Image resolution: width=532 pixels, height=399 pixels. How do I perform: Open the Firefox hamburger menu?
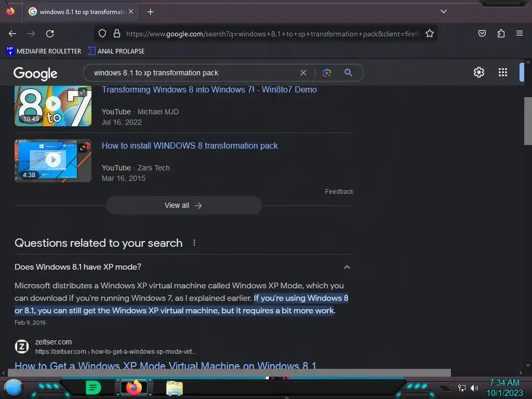click(519, 33)
